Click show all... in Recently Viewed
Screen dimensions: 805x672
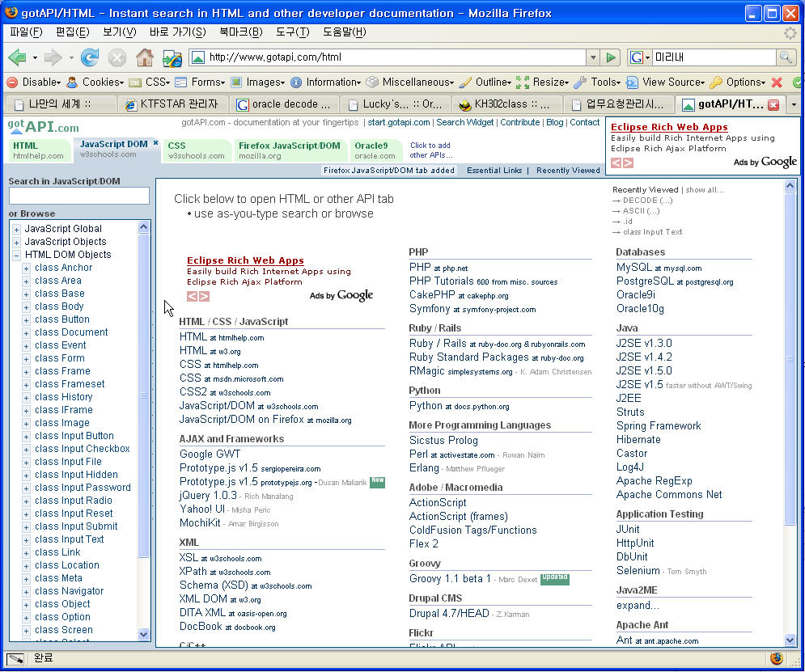point(705,190)
